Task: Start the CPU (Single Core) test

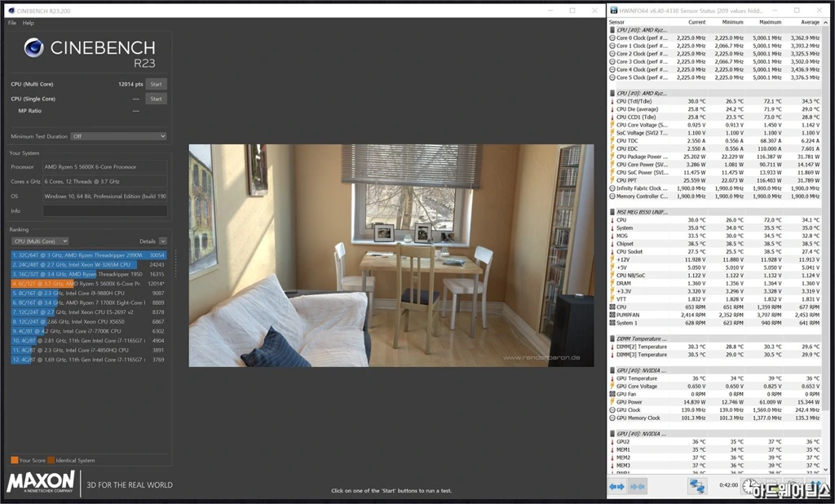Action: click(x=156, y=99)
